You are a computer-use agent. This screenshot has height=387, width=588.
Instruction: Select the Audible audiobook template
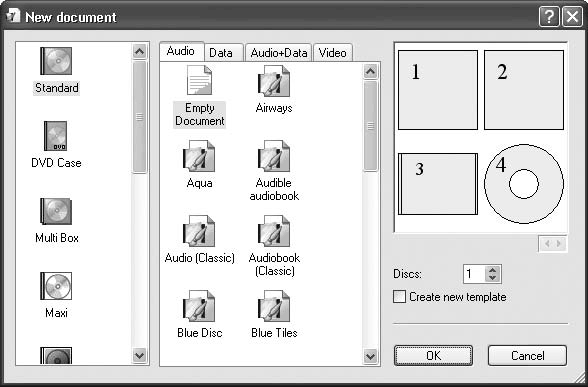pyautogui.click(x=274, y=156)
